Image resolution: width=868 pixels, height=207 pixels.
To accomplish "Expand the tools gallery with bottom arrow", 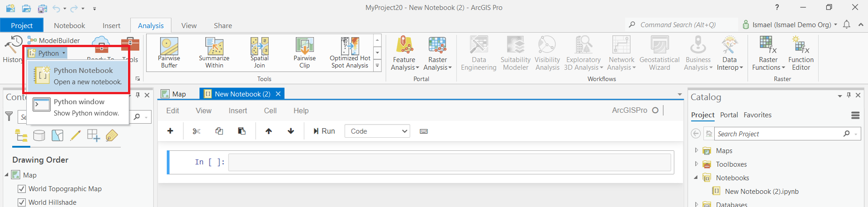I will pos(377,66).
